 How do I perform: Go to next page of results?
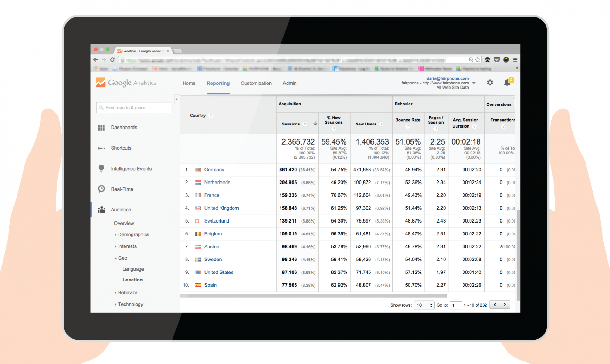pos(505,305)
